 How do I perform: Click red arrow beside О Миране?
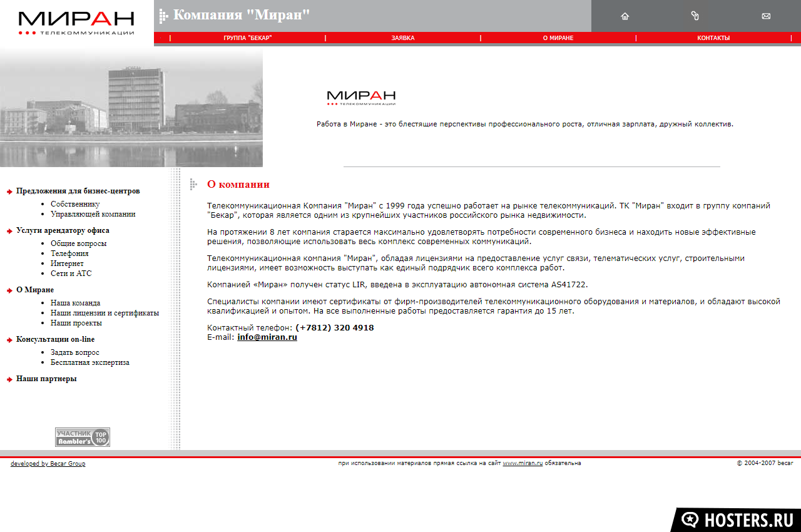pyautogui.click(x=9, y=290)
